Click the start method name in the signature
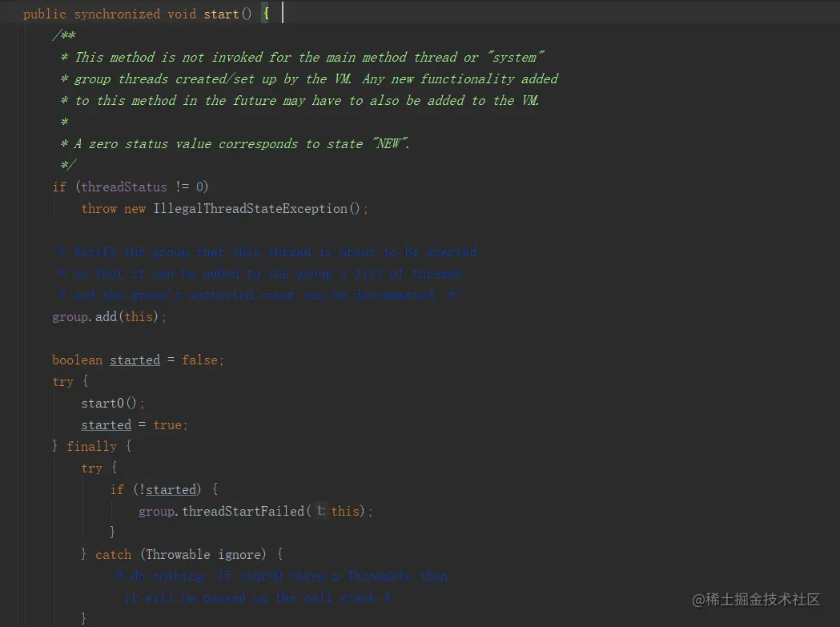 221,14
